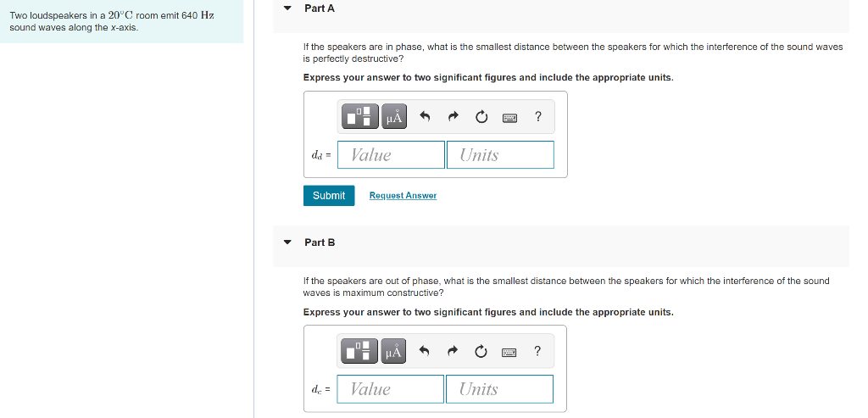Open help question mark in Part B

click(x=537, y=350)
